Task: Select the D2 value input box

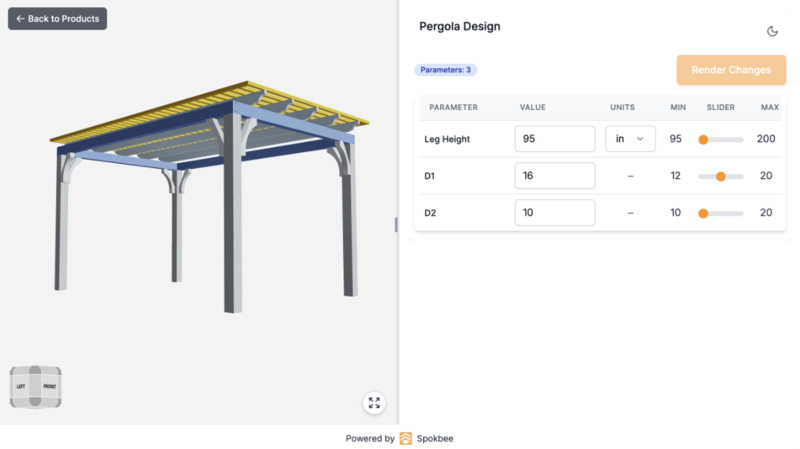Action: pyautogui.click(x=554, y=213)
